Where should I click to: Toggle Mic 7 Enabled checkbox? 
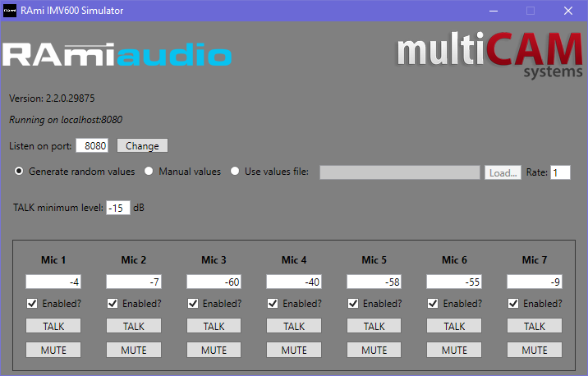[x=513, y=303]
